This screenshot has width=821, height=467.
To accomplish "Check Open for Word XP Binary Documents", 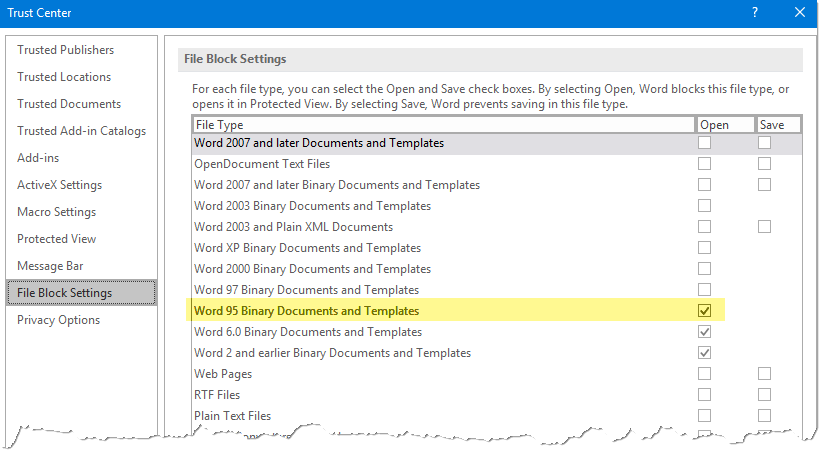I will point(704,247).
